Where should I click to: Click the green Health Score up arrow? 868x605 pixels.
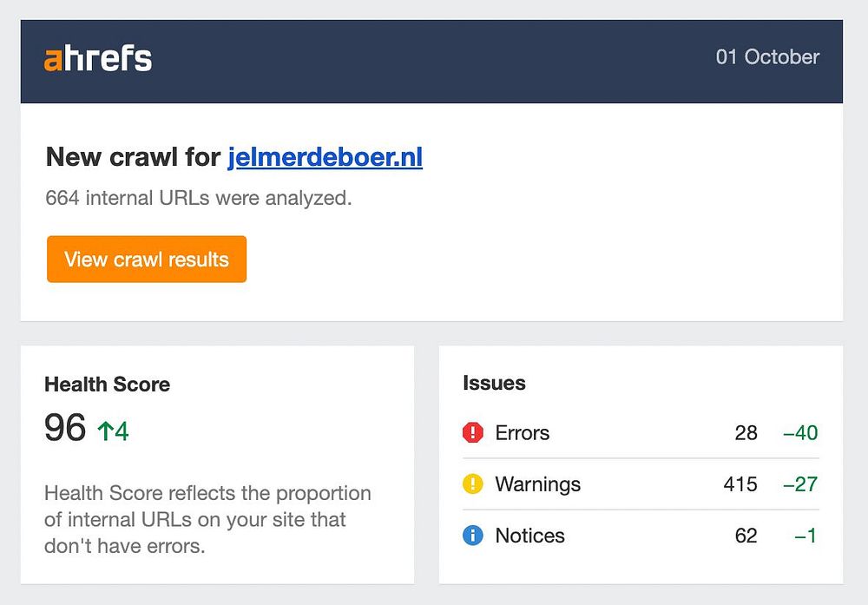105,431
